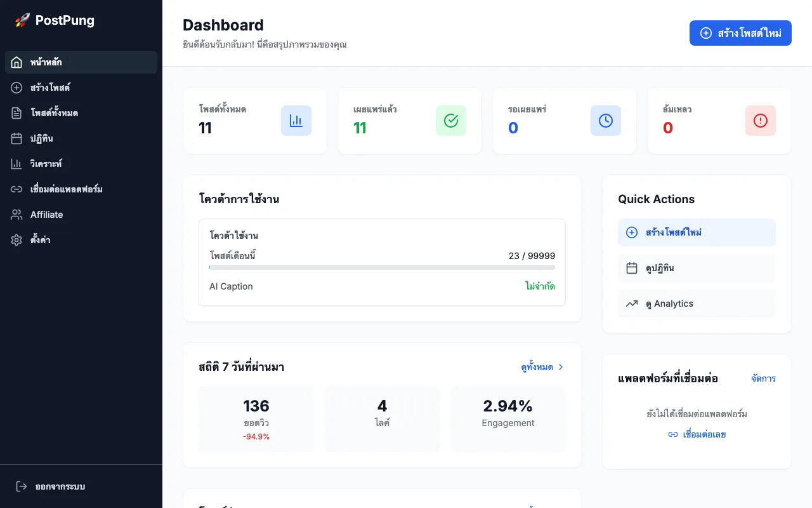
Task: Click the bar chart icon on total posts card
Action: [296, 121]
